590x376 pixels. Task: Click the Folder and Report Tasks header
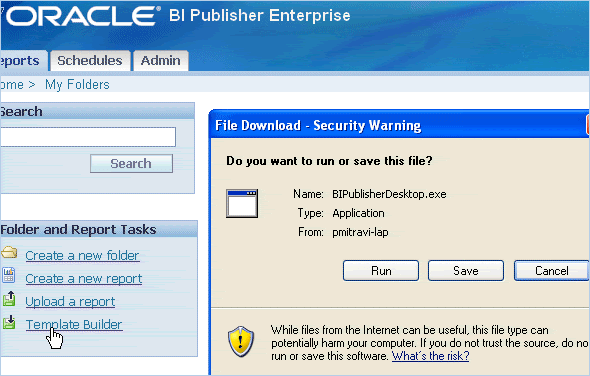pyautogui.click(x=99, y=229)
